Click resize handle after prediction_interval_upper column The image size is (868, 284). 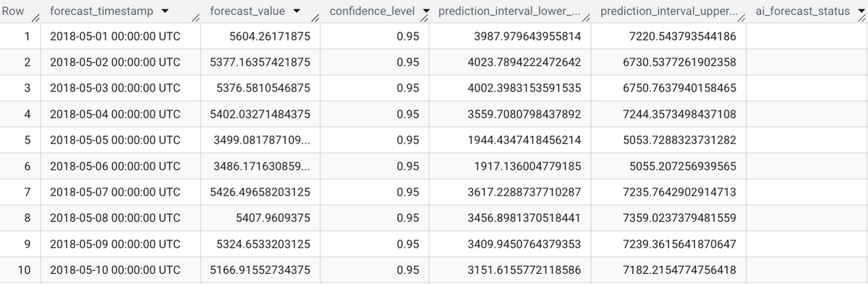click(x=742, y=18)
